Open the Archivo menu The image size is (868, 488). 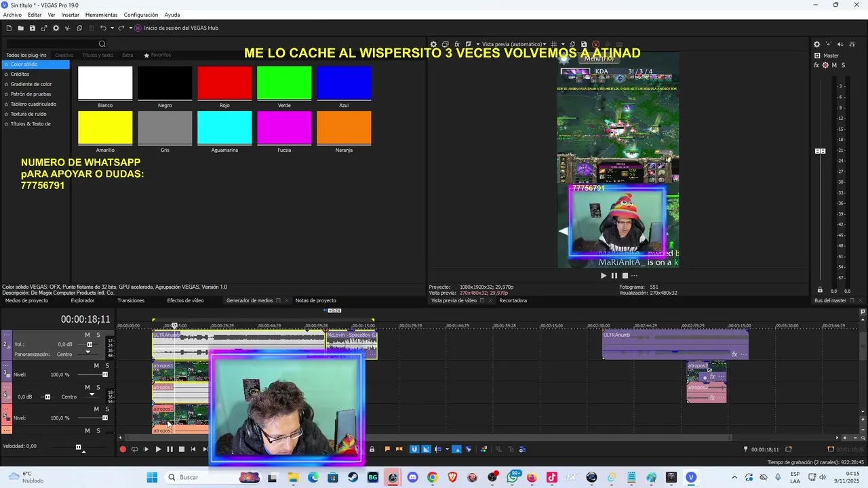[12, 15]
